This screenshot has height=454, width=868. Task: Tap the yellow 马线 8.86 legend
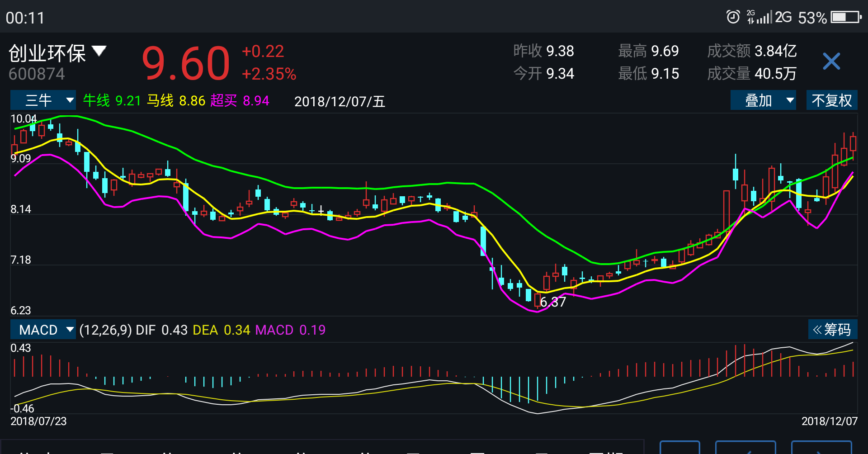coord(176,100)
